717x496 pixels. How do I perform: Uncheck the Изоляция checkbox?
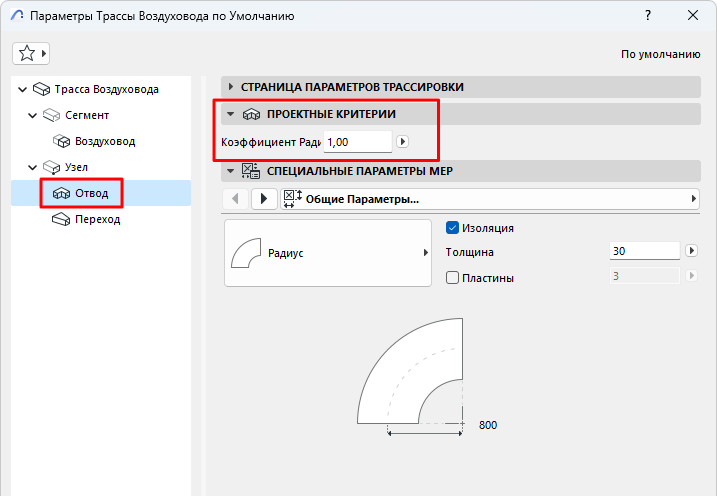(x=452, y=228)
